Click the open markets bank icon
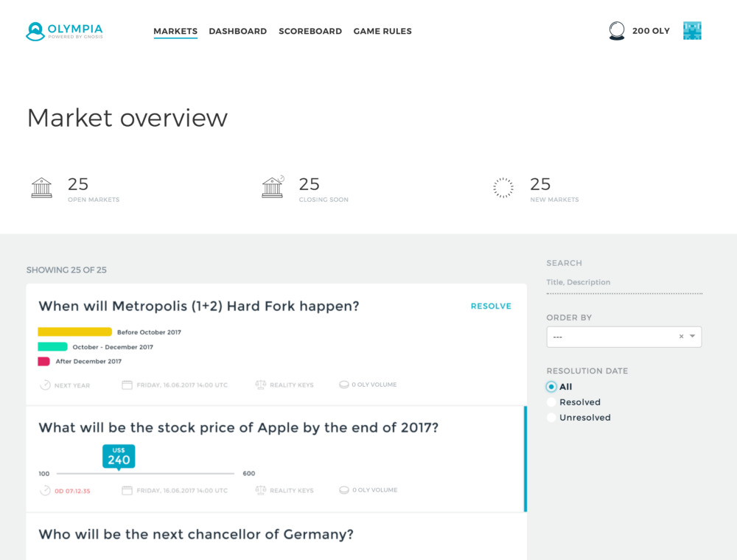Image resolution: width=737 pixels, height=560 pixels. point(42,188)
